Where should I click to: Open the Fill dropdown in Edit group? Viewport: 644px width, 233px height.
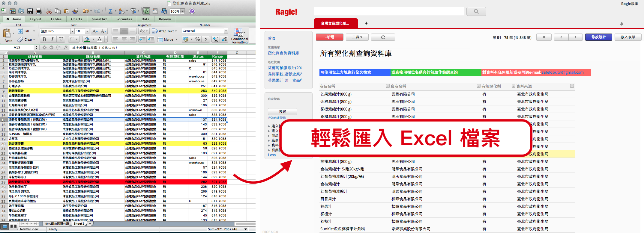point(34,31)
